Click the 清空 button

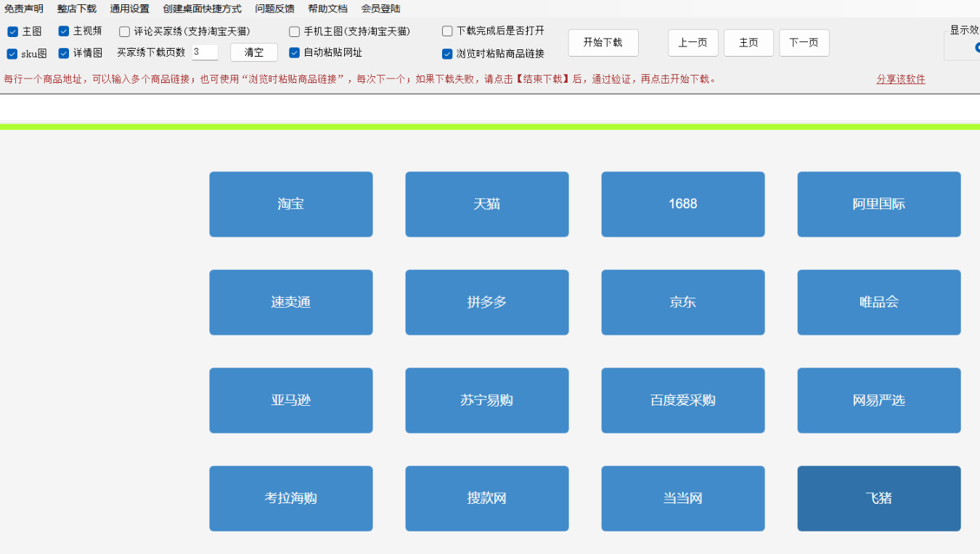pos(254,52)
